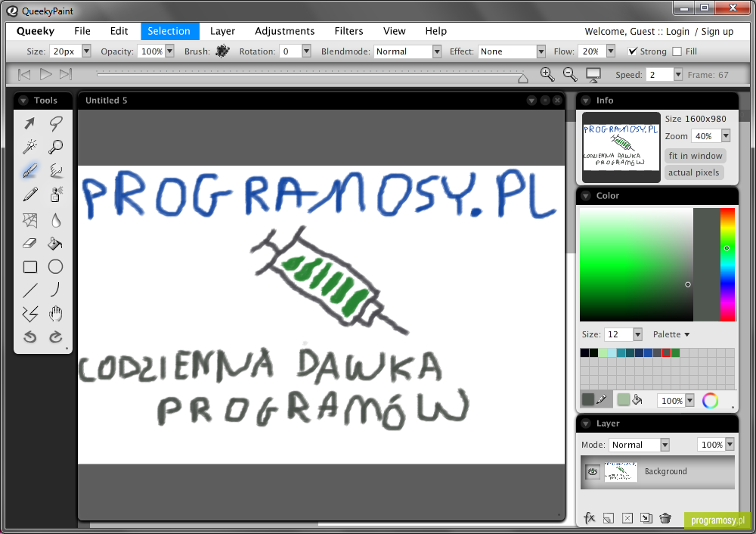Click the rainbow hue strip

(x=727, y=264)
